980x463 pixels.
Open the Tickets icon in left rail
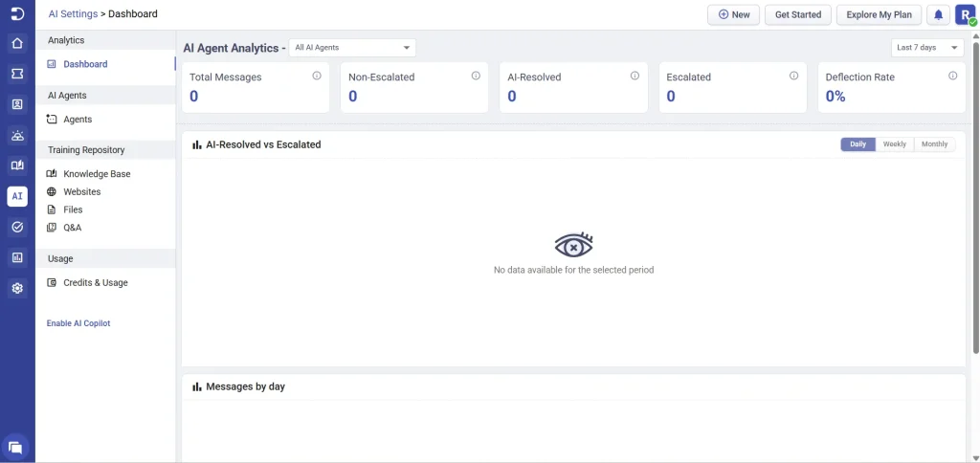click(x=17, y=74)
